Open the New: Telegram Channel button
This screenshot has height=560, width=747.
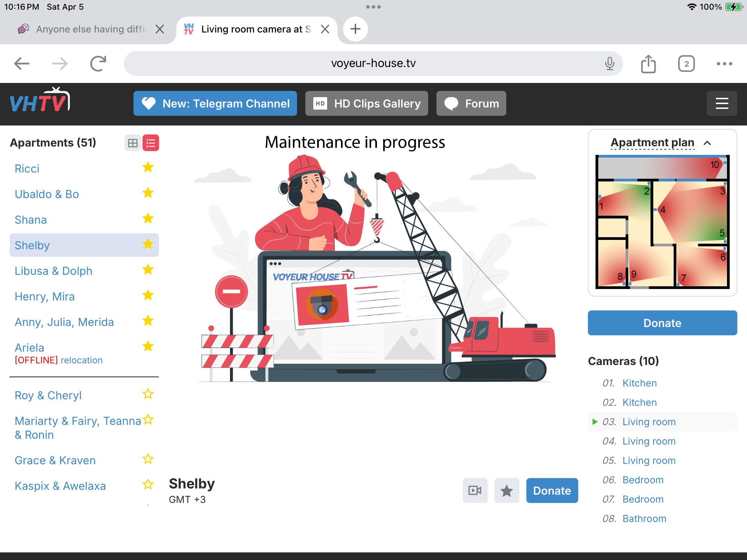[215, 103]
